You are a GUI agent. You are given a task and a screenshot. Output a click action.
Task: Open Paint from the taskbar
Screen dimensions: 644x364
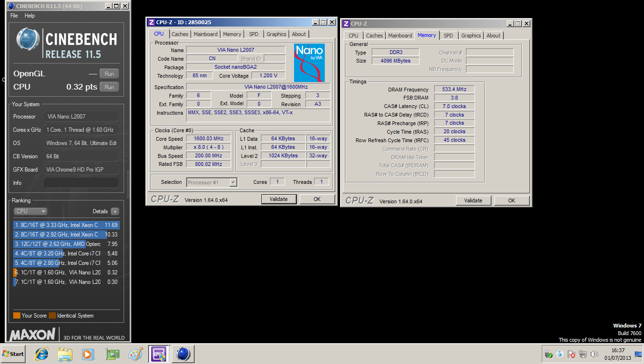(x=136, y=354)
